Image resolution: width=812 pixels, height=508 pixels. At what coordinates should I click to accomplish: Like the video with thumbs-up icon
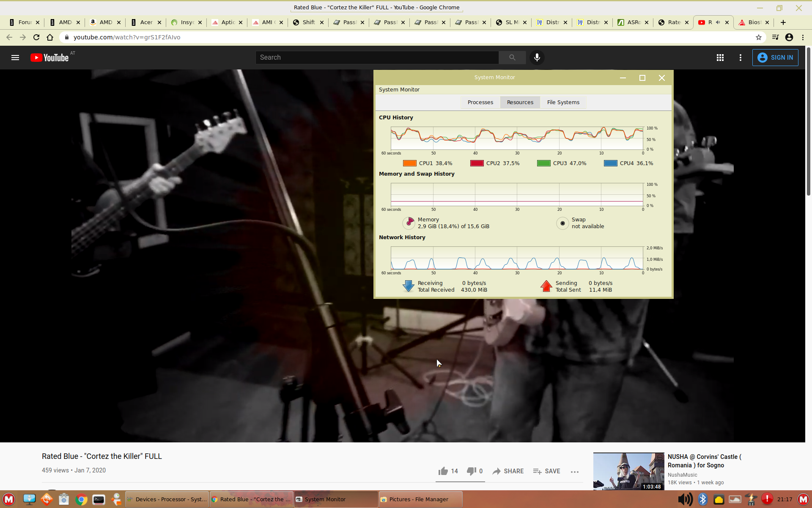coord(443,471)
